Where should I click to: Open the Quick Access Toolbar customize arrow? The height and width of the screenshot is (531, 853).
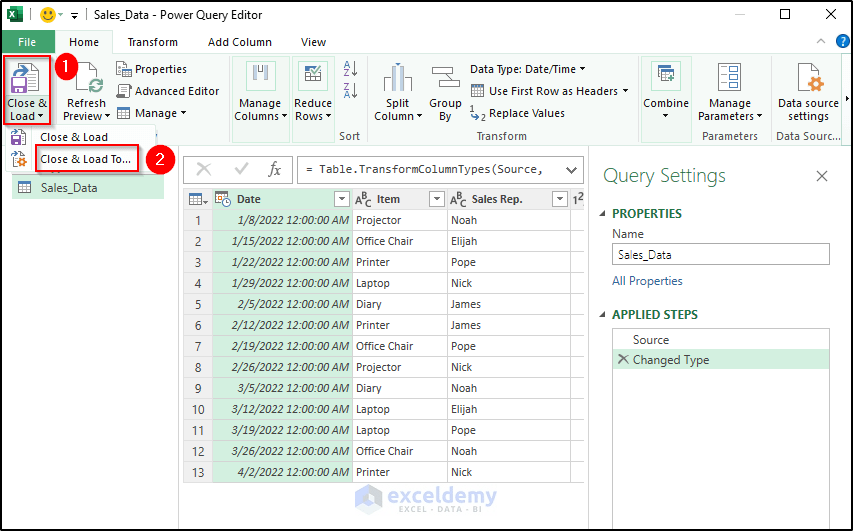pos(75,15)
